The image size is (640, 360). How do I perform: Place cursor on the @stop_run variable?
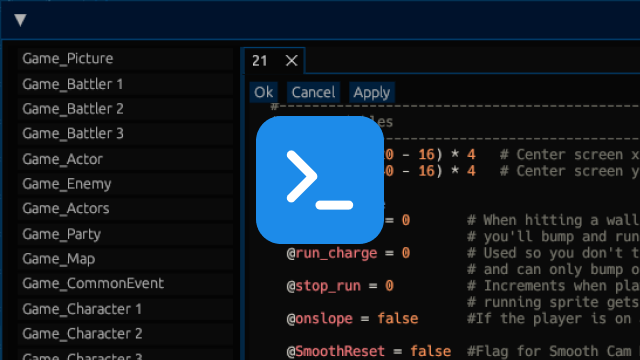coord(324,286)
